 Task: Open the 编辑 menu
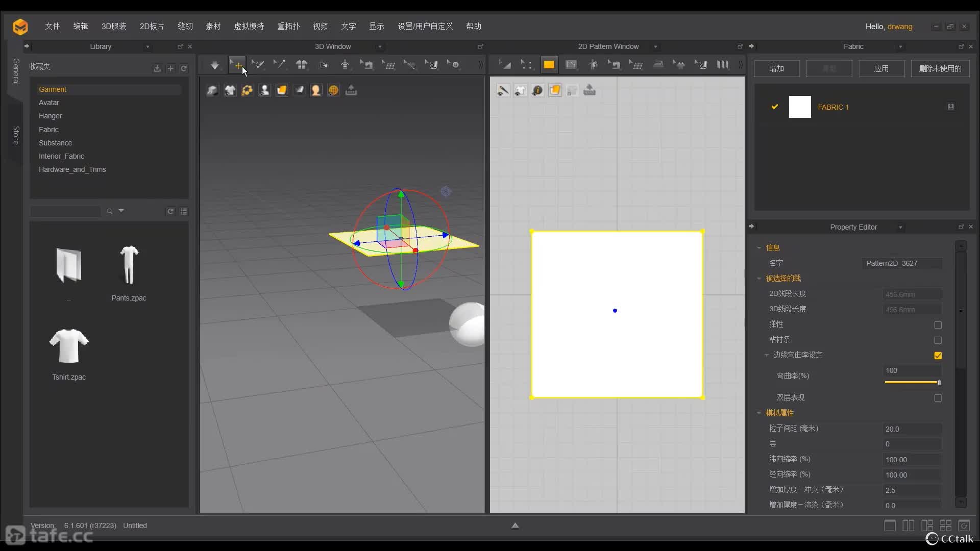[x=81, y=26]
